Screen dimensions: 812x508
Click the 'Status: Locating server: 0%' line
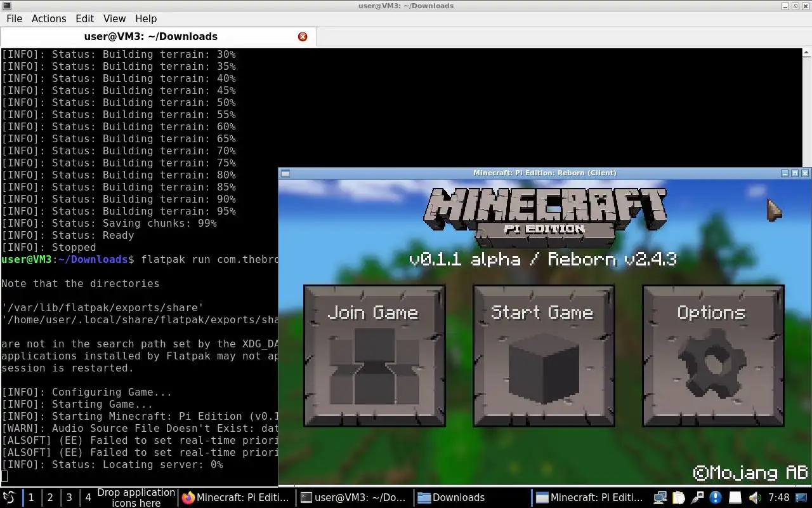(112, 464)
